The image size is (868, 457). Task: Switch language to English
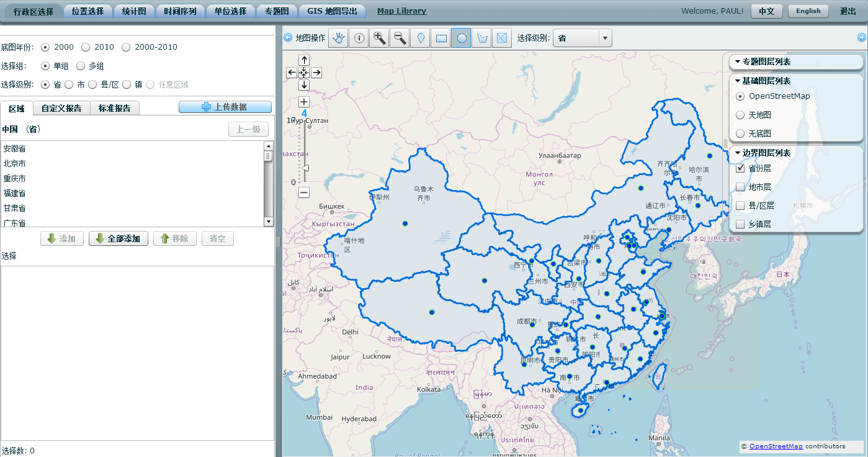[808, 11]
